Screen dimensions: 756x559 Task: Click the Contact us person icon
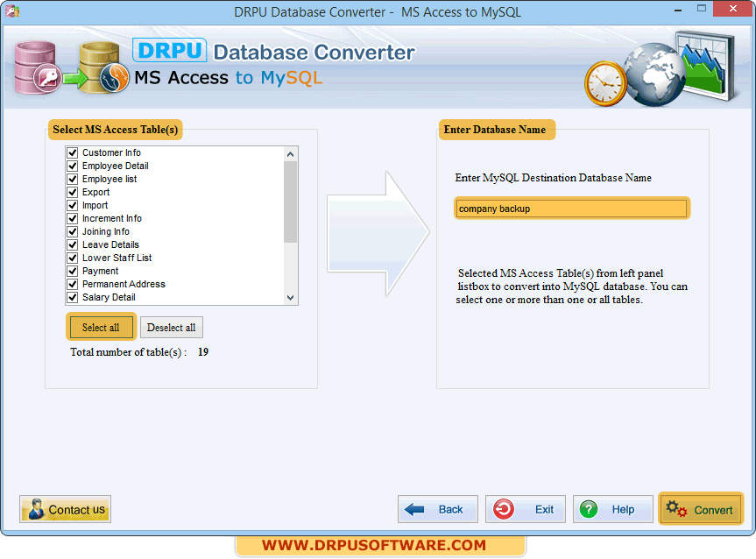click(x=36, y=509)
